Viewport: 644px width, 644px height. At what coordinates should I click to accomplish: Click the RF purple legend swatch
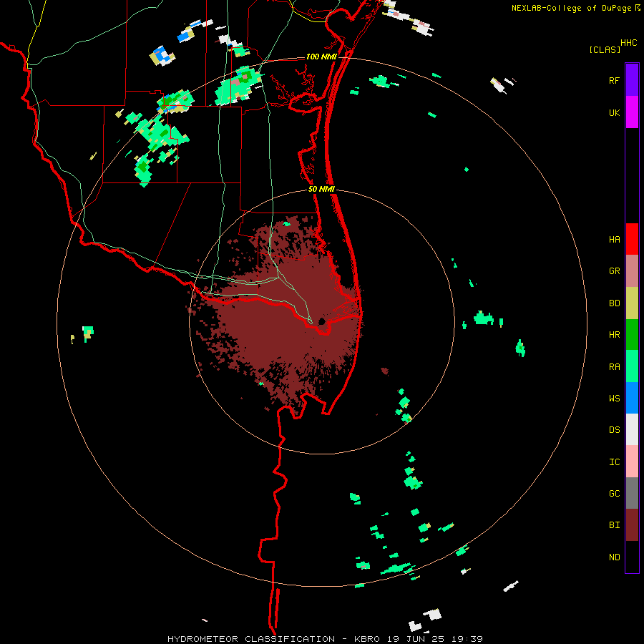632,80
